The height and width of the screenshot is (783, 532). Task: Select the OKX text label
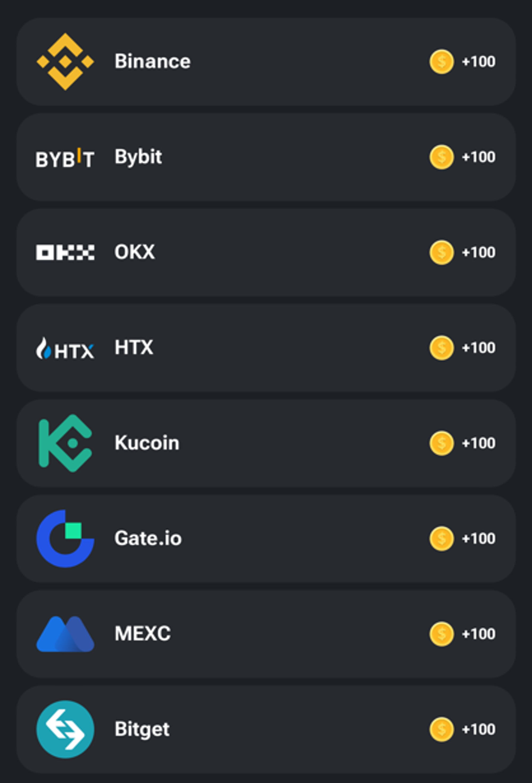(x=135, y=252)
